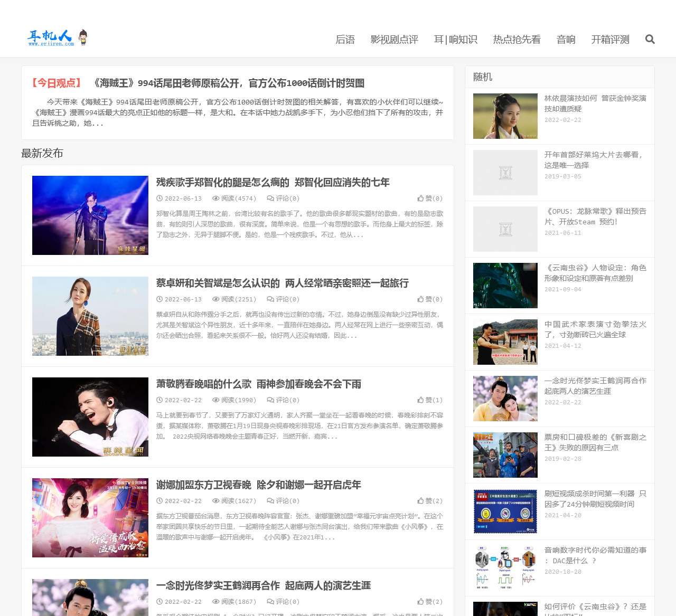Open the 后语 menu item
Image resolution: width=676 pixels, height=616 pixels.
pos(345,40)
